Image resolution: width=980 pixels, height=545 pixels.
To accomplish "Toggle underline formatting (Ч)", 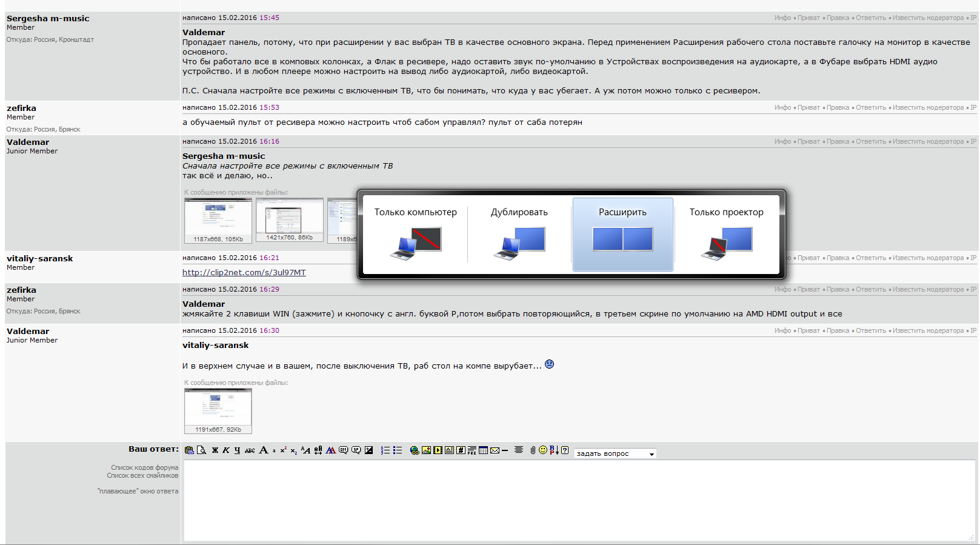I will (x=237, y=450).
